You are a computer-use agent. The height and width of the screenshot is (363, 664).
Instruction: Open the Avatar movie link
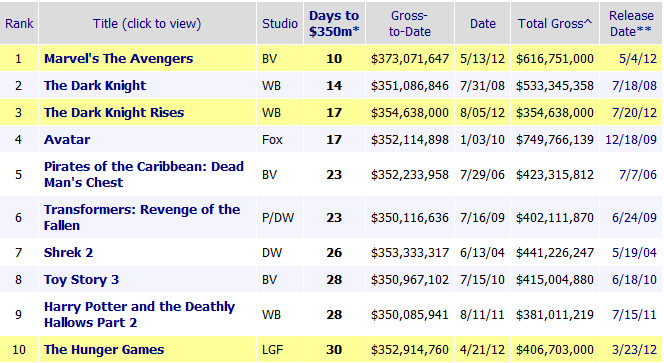pyautogui.click(x=67, y=140)
